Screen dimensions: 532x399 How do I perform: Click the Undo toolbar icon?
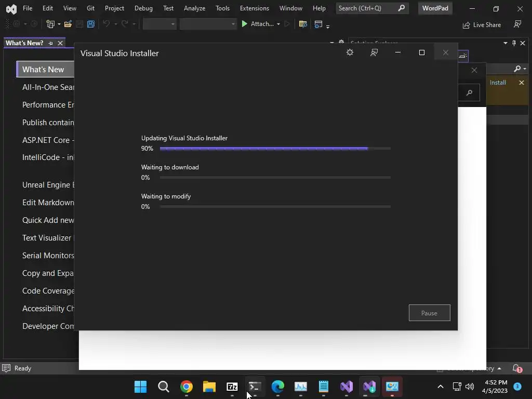pyautogui.click(x=106, y=24)
